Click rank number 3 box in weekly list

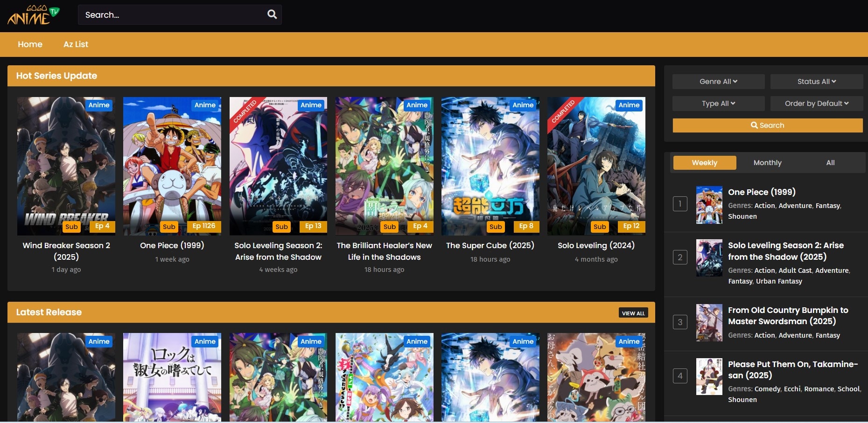tap(680, 322)
